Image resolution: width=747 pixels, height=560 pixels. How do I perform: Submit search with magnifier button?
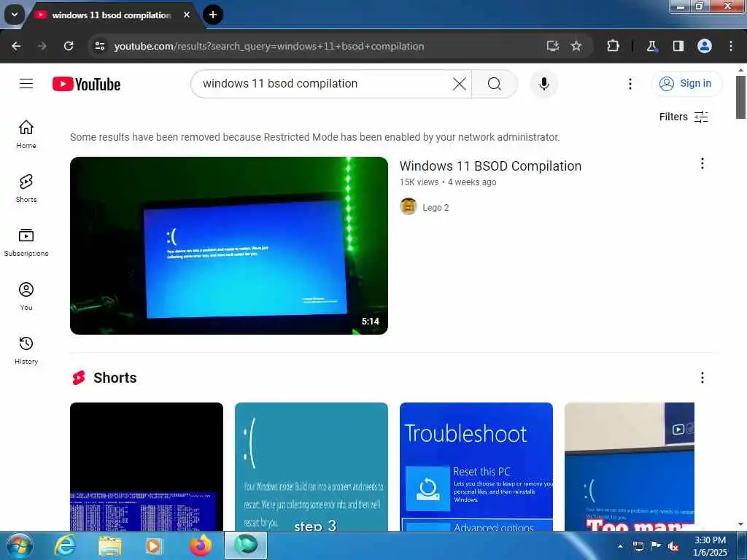tap(495, 84)
